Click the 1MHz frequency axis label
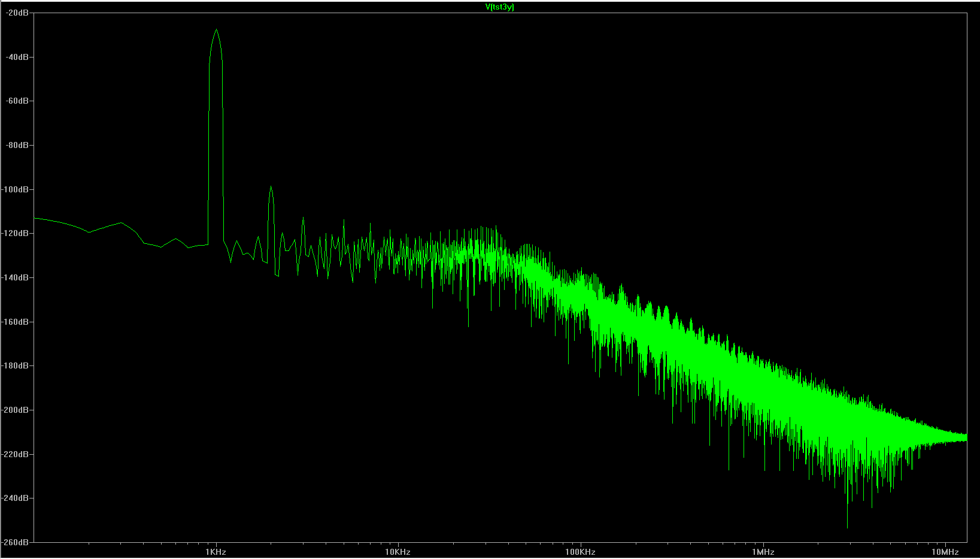 coord(763,552)
